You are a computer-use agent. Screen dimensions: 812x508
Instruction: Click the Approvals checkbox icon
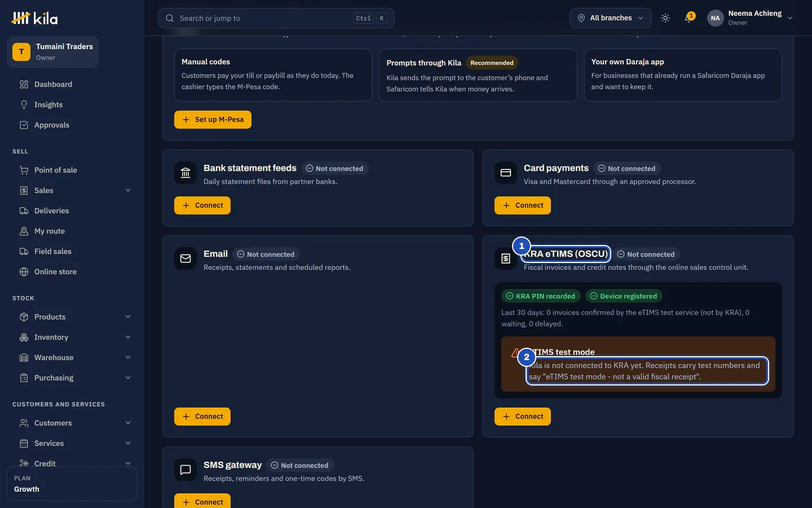pyautogui.click(x=24, y=125)
